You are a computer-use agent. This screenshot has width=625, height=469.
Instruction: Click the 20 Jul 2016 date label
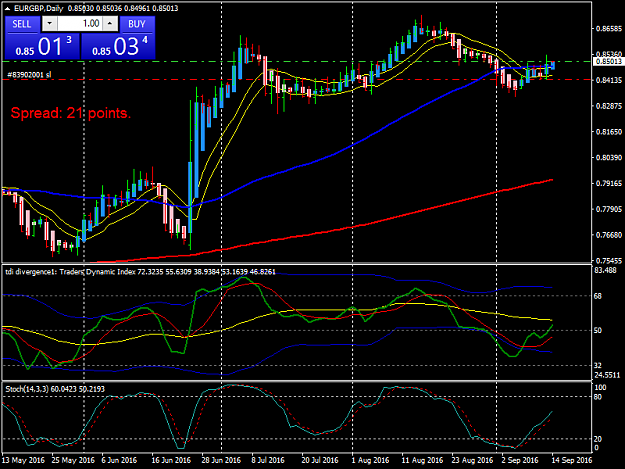tap(320, 460)
